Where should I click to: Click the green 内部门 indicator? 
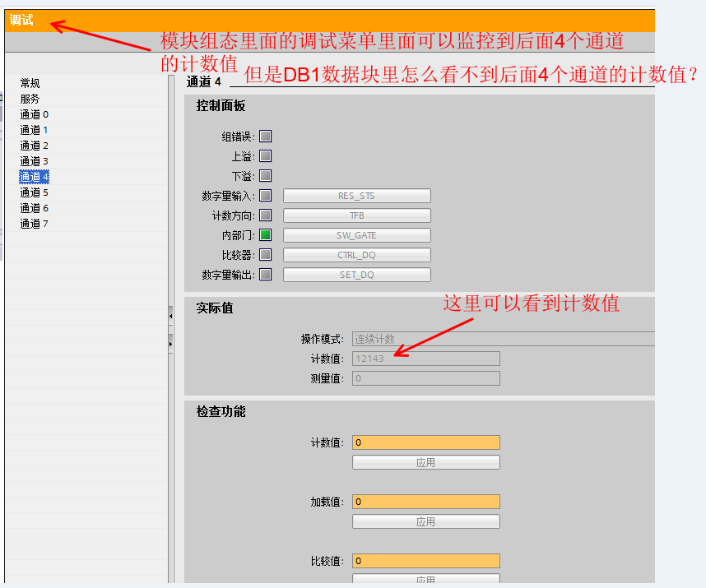click(x=265, y=235)
